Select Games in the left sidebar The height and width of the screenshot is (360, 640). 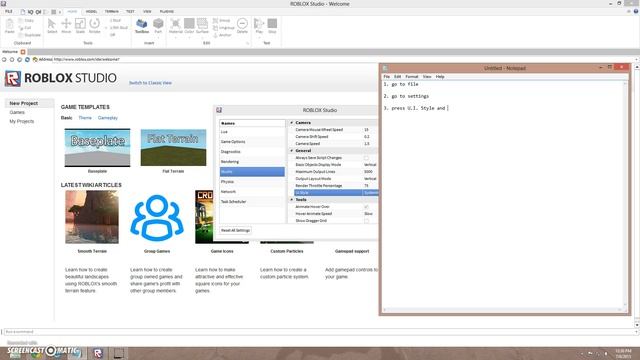[x=17, y=113]
